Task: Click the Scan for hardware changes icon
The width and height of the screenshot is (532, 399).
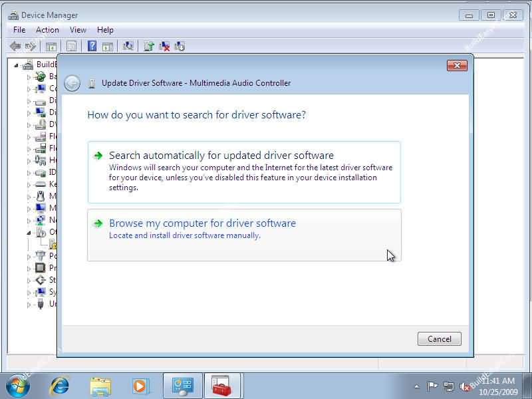Action: (x=128, y=46)
